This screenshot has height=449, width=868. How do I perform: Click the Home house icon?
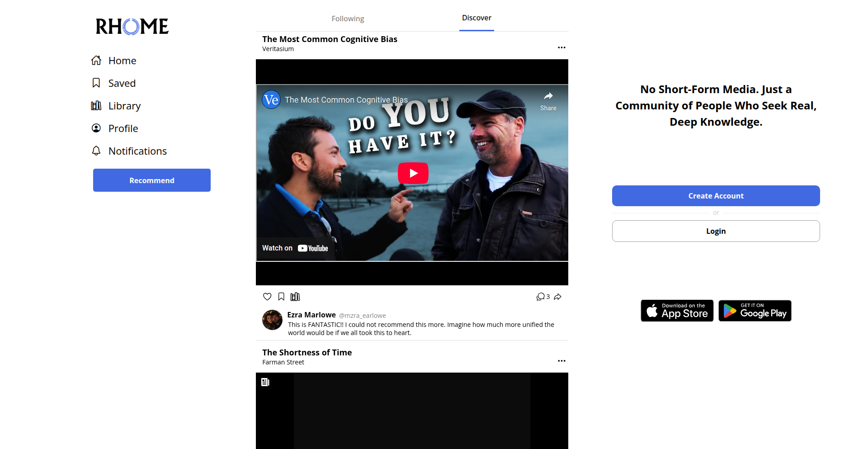pyautogui.click(x=96, y=60)
